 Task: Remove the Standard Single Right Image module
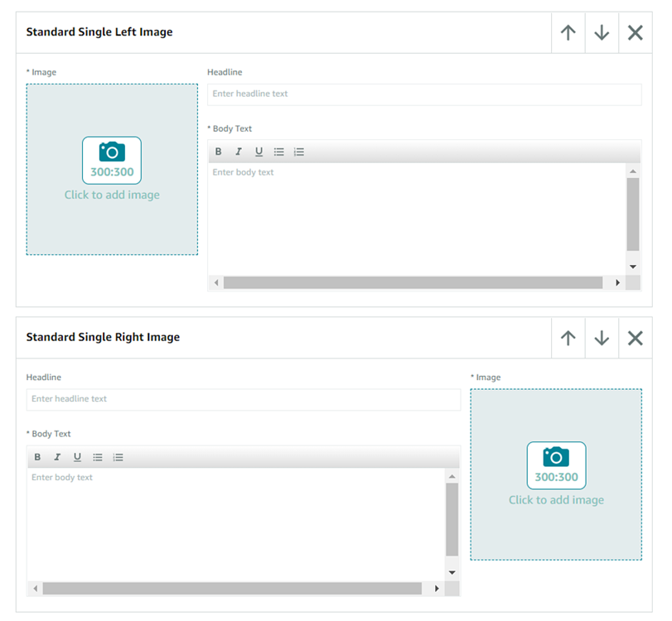tap(635, 338)
